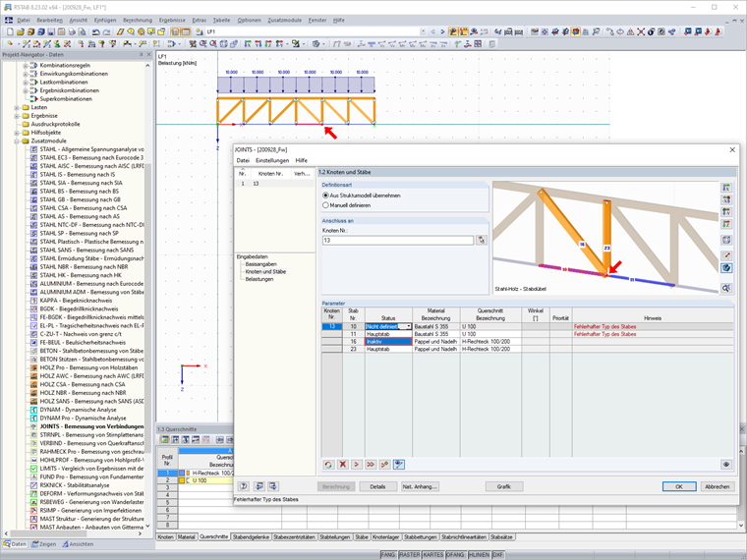The height and width of the screenshot is (560, 747).
Task: Click the Knoten Nr. input field
Action: click(x=398, y=240)
